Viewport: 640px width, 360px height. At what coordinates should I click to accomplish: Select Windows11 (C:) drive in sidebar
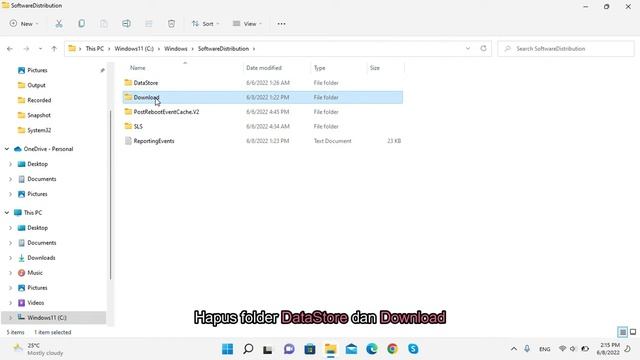coord(53,318)
